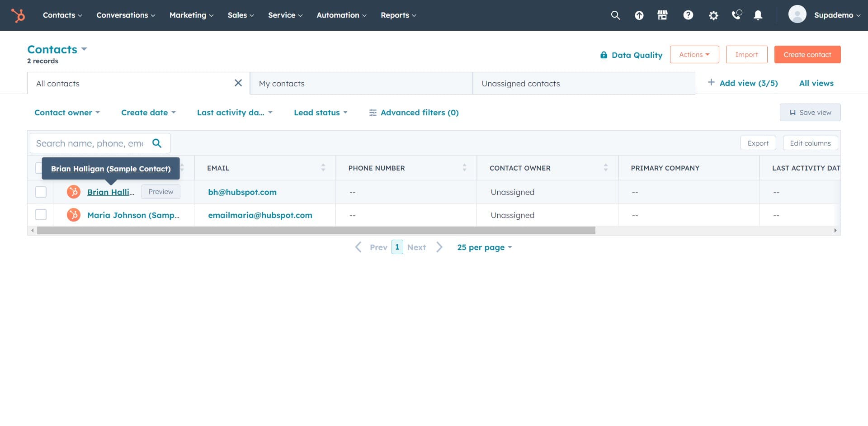
Task: Open the Marketplace storefront icon
Action: point(662,15)
